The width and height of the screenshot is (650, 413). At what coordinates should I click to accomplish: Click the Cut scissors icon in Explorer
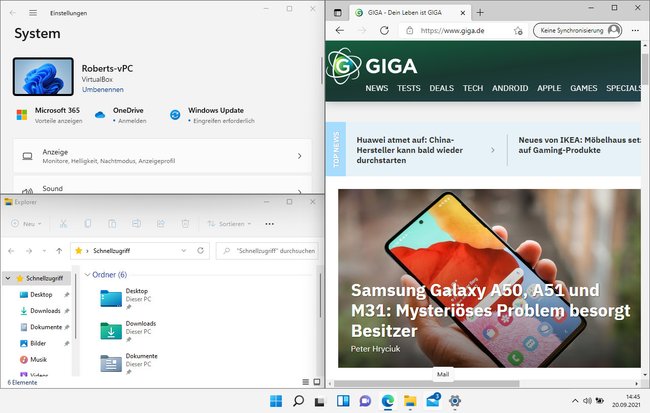pos(63,224)
